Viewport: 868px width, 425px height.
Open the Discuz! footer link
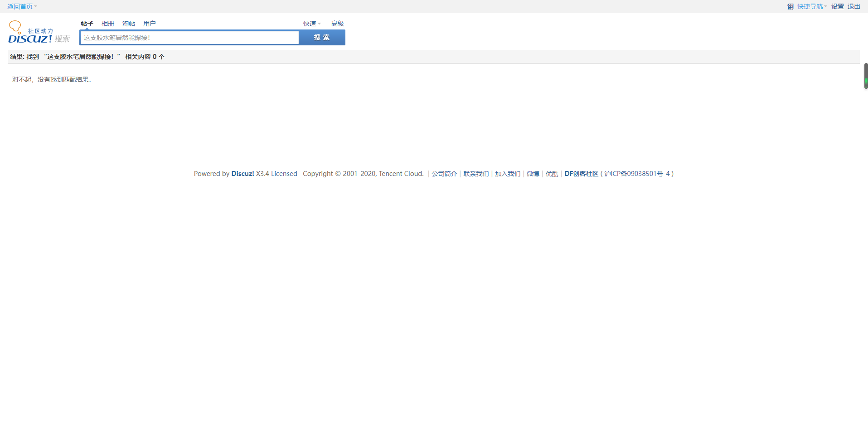pos(242,174)
